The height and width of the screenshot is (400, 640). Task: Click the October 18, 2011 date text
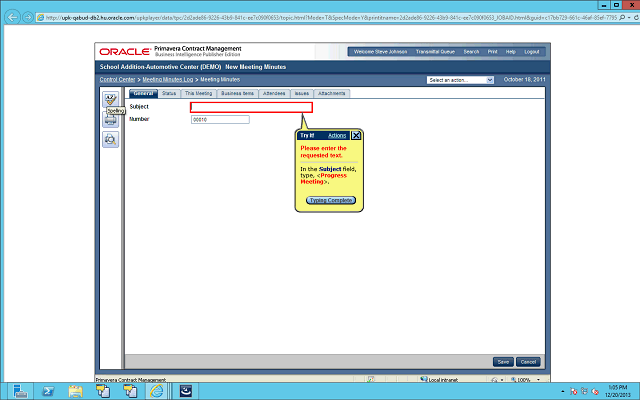[524, 80]
